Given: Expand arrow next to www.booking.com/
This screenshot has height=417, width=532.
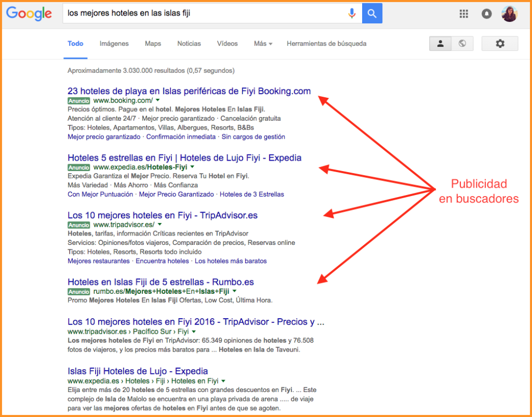Looking at the screenshot, I should (x=158, y=100).
